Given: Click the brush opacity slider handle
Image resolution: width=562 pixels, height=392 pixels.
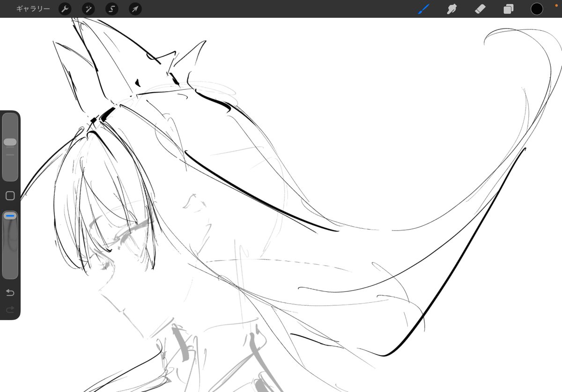Looking at the screenshot, I should click(x=10, y=216).
